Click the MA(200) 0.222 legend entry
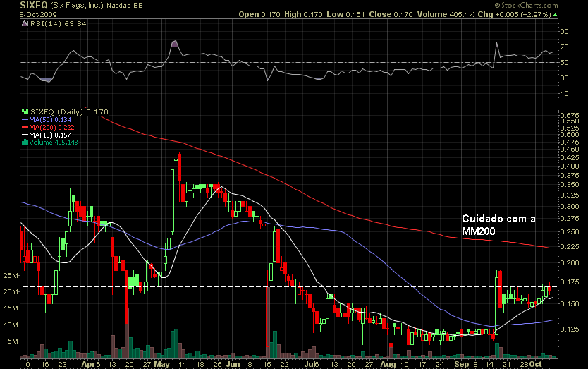 pos(51,127)
